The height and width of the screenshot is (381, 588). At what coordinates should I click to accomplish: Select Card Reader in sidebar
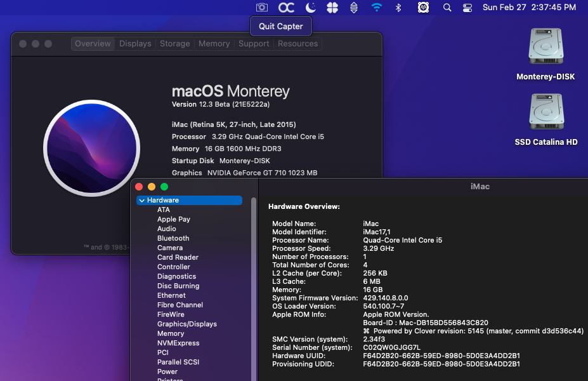[178, 257]
